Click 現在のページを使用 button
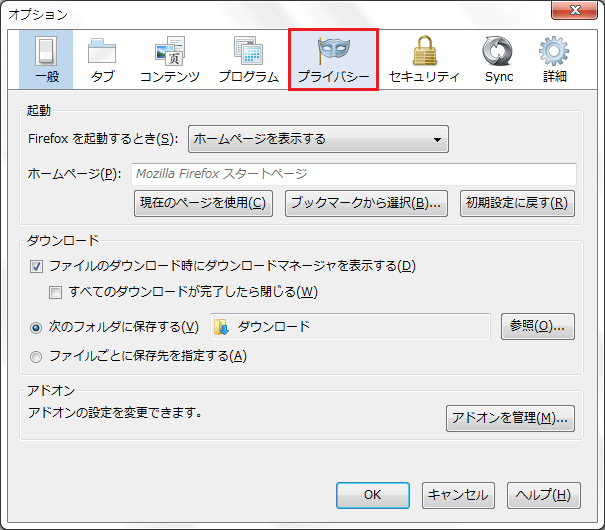Viewport: 605px width, 530px height. [203, 203]
